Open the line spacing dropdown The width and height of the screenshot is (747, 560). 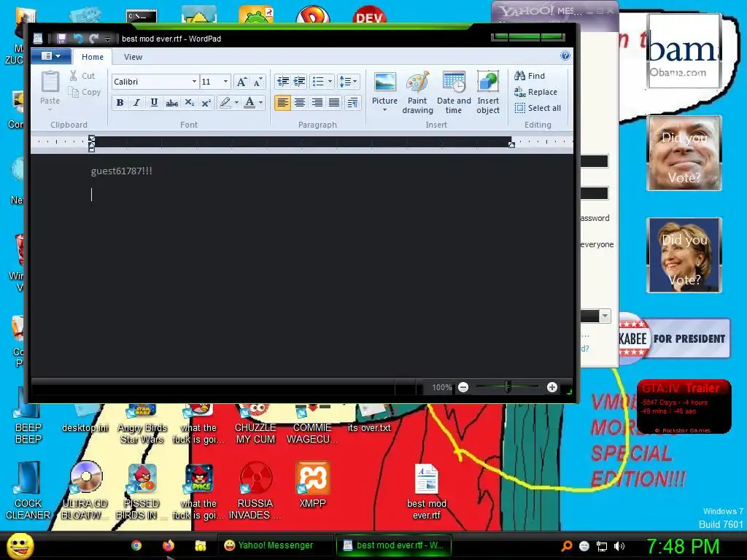click(348, 82)
